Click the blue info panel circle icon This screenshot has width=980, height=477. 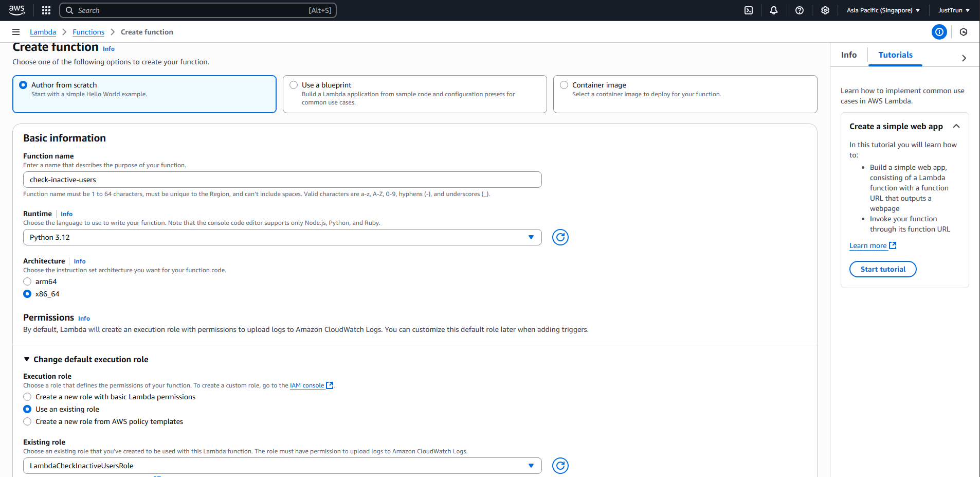[x=939, y=32]
